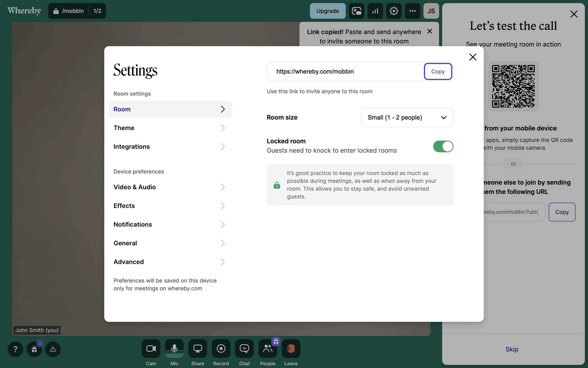Open the gift icon in the bottom-left corner
This screenshot has height=368, width=588.
coord(34,349)
